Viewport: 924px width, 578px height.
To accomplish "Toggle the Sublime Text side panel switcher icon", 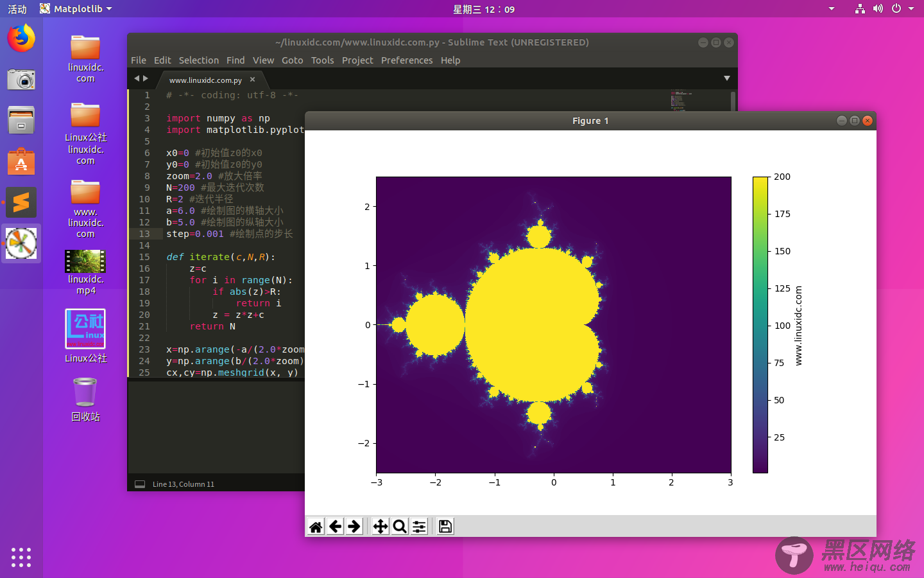I will coord(140,484).
